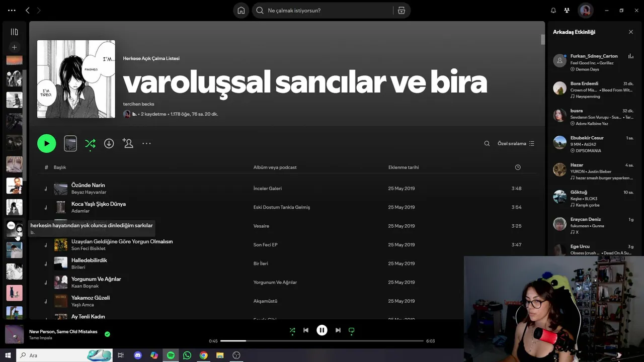The image size is (644, 362).
Task: Toggle repeat in the bottom player bar
Action: point(352,330)
